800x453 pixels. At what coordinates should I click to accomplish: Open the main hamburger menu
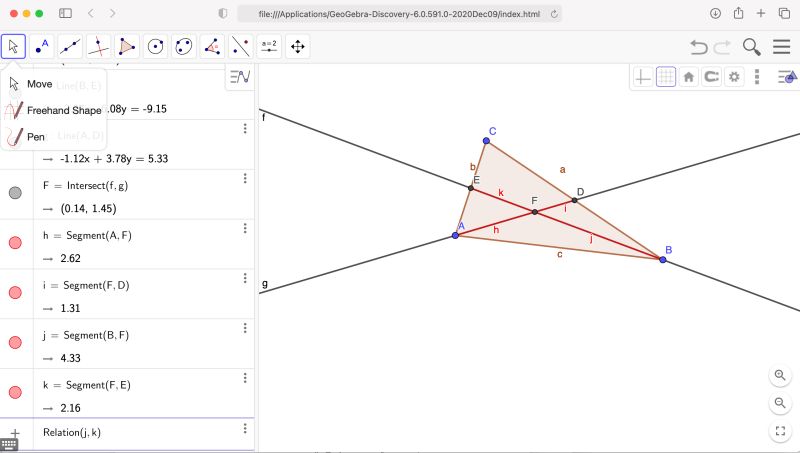pyautogui.click(x=781, y=47)
